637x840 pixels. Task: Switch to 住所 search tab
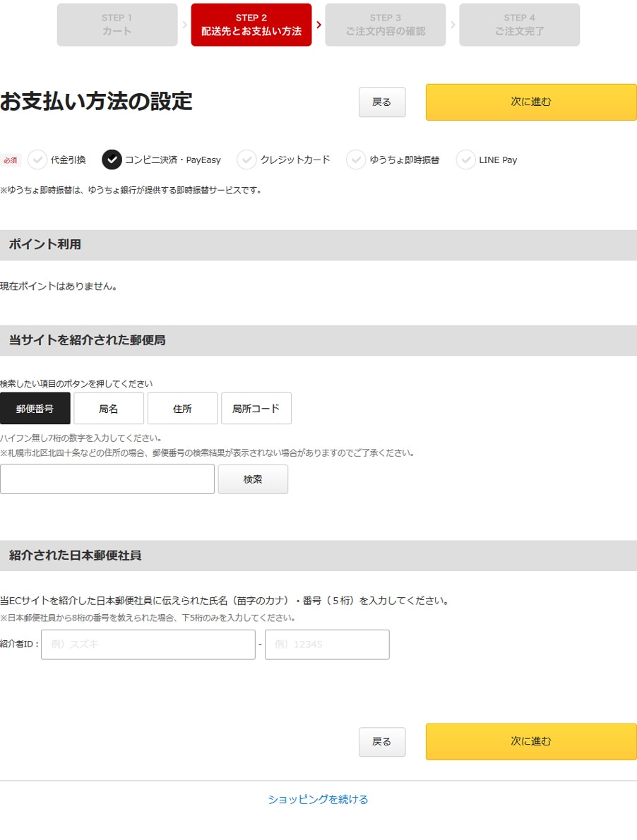pos(182,409)
